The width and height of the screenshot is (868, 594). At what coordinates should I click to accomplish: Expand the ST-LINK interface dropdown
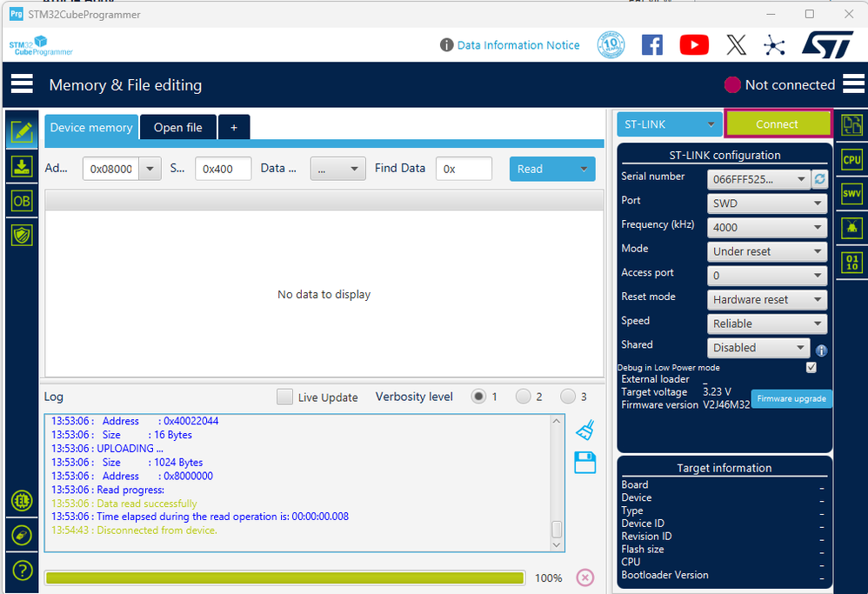[x=670, y=124]
